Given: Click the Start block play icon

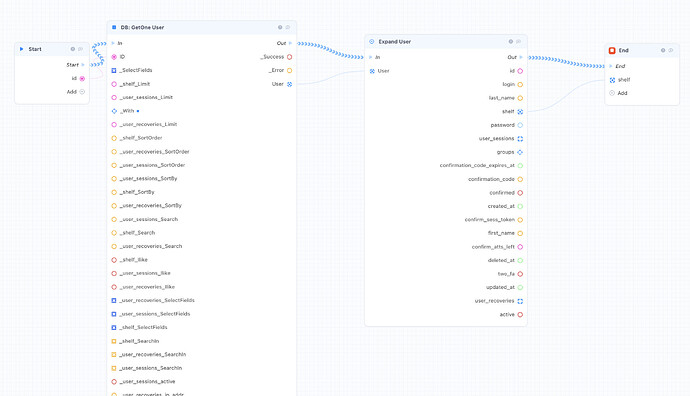Looking at the screenshot, I should pyautogui.click(x=21, y=49).
